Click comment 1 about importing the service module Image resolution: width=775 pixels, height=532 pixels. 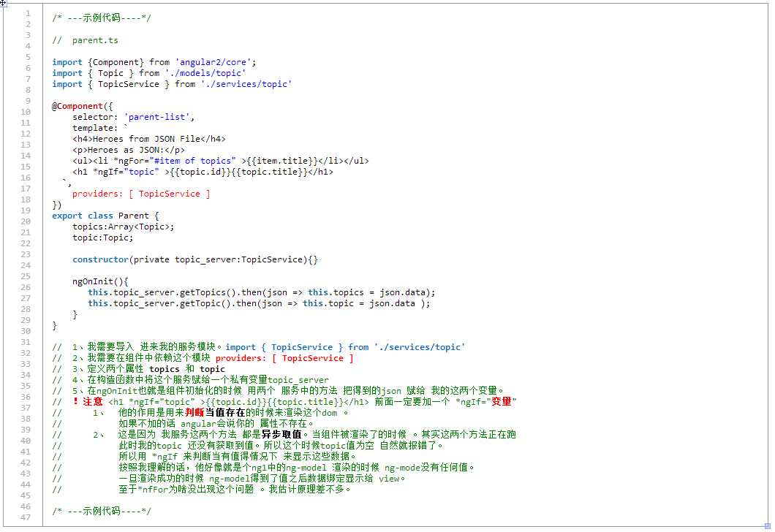pos(259,347)
